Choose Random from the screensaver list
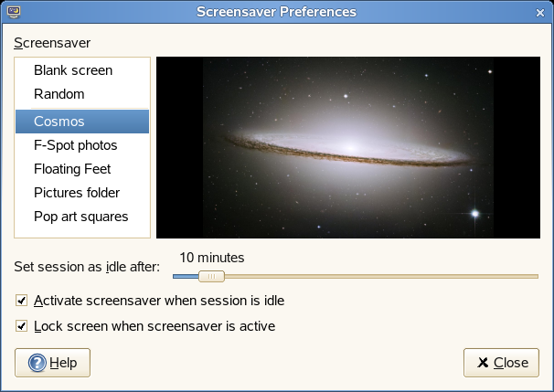The height and width of the screenshot is (392, 554). tap(59, 94)
